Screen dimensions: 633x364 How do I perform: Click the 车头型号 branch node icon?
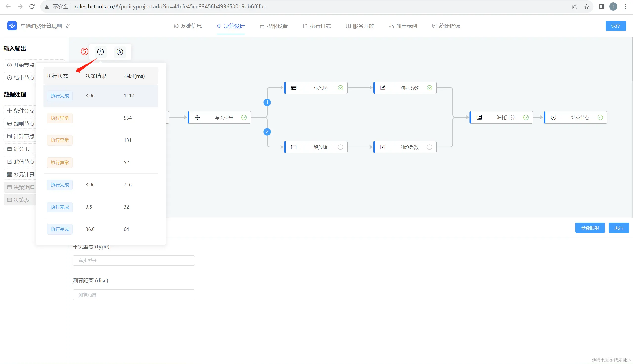click(197, 117)
